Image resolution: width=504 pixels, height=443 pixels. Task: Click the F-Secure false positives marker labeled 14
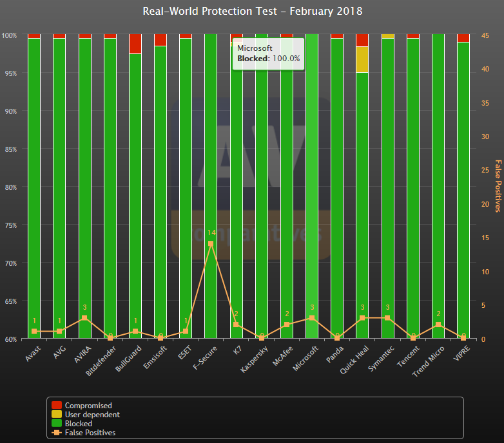211,243
